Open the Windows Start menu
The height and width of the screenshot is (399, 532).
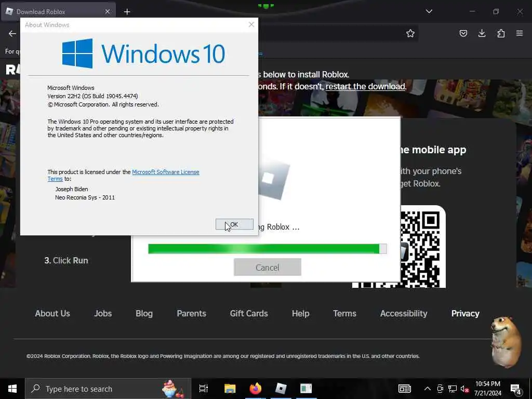[12, 389]
